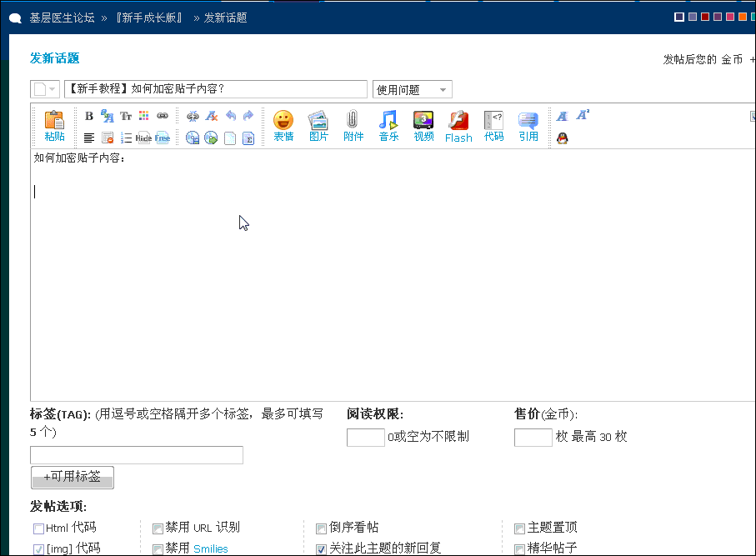
Task: Insert a quote with 引用 icon
Action: coord(528,125)
